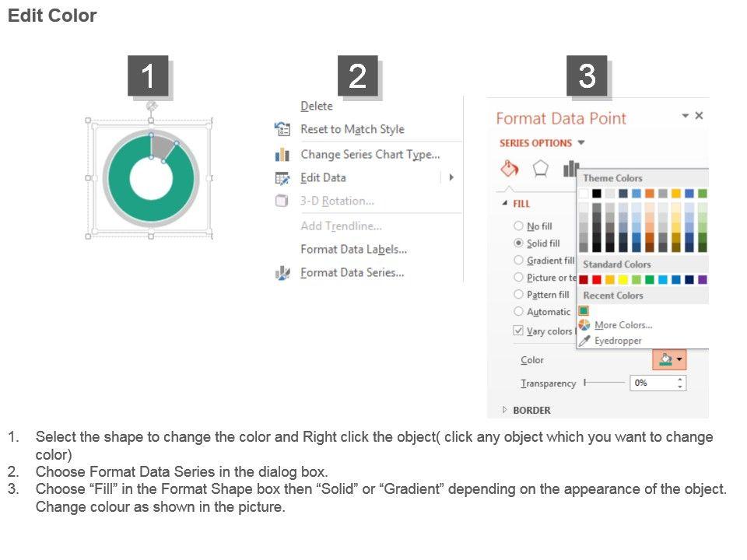The image size is (747, 560).
Task: Select Format Data Labels menu entry
Action: click(x=353, y=250)
